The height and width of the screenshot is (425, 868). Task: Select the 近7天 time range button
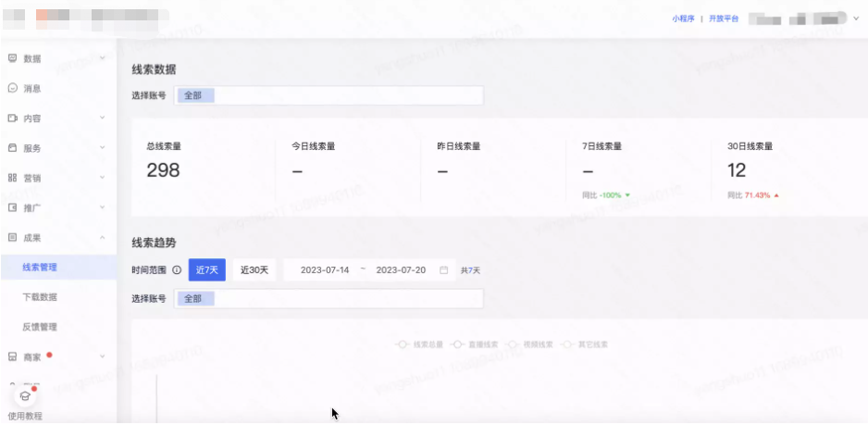click(x=207, y=270)
